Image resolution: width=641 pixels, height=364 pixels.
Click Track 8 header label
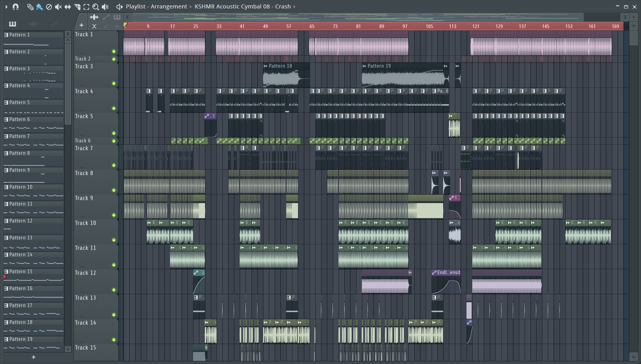pyautogui.click(x=84, y=173)
